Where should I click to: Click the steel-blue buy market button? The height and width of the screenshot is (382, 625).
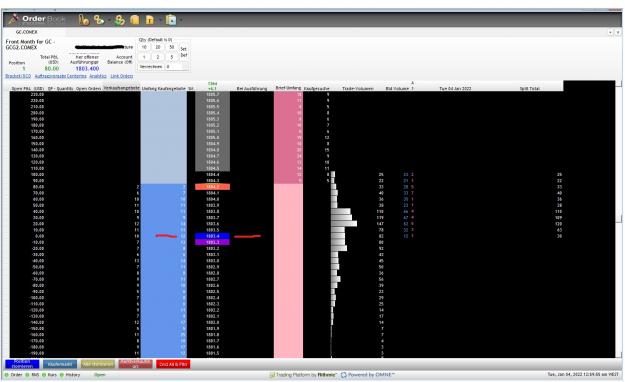[60, 364]
